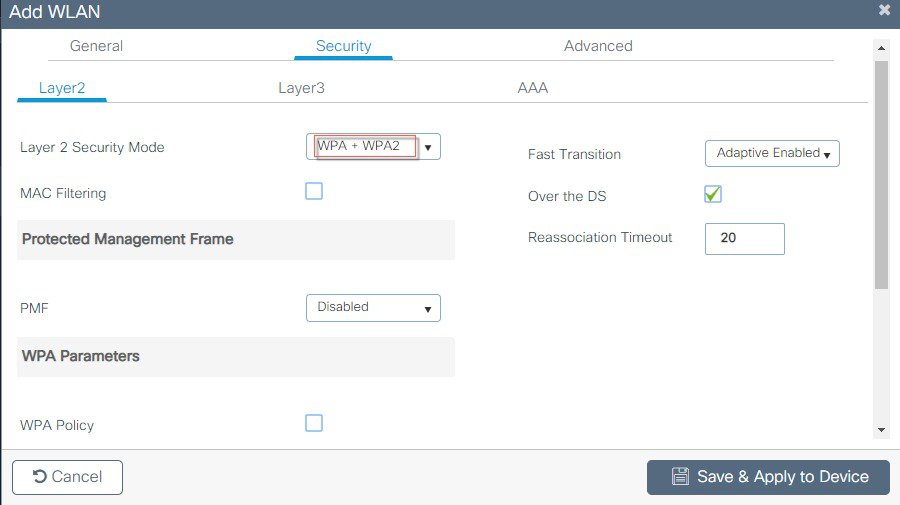Uncheck the Over the DS checkbox

coord(713,194)
